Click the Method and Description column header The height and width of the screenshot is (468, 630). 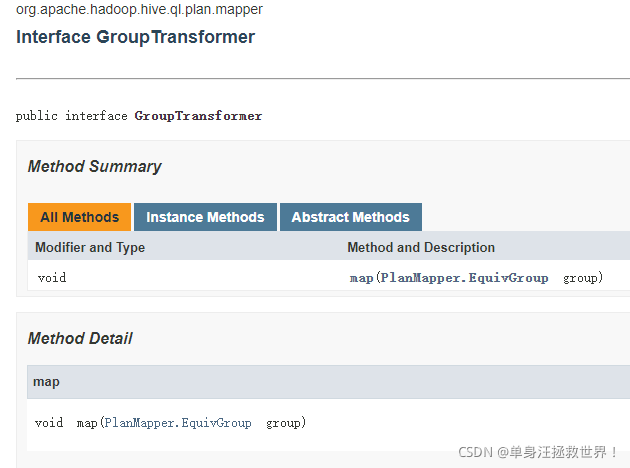click(x=421, y=247)
